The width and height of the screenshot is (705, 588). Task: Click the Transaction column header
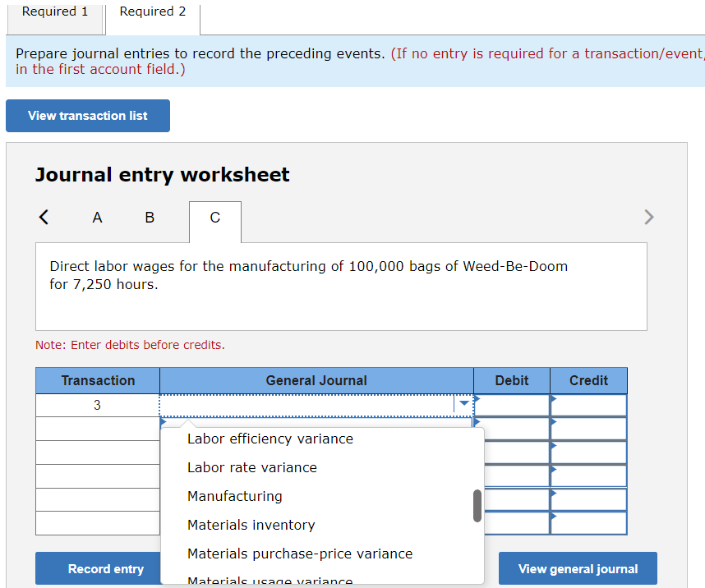[98, 381]
